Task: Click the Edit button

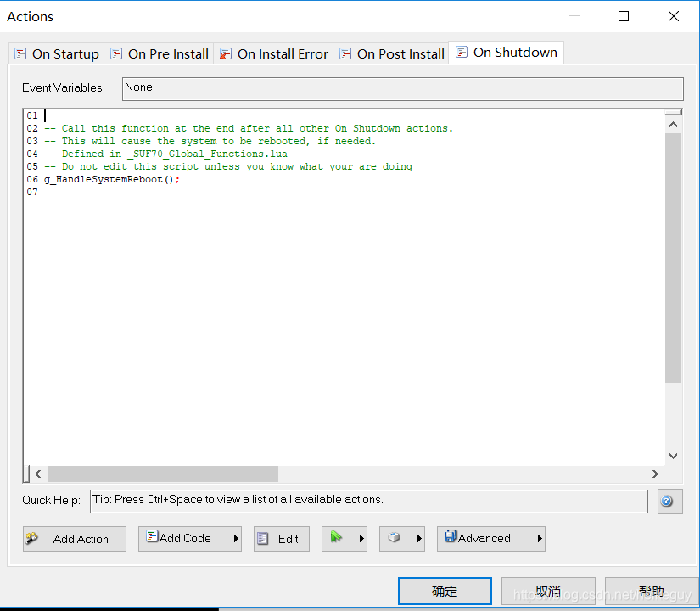Action: click(x=281, y=539)
